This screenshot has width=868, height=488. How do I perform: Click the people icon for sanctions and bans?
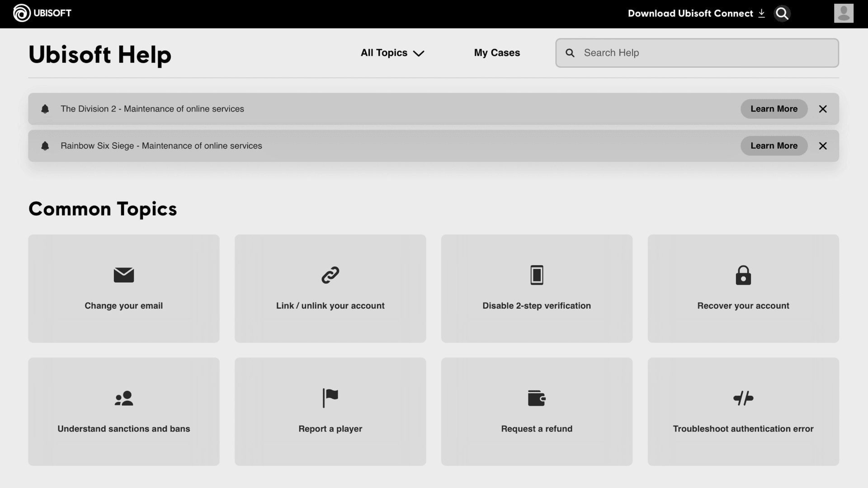pos(123,398)
